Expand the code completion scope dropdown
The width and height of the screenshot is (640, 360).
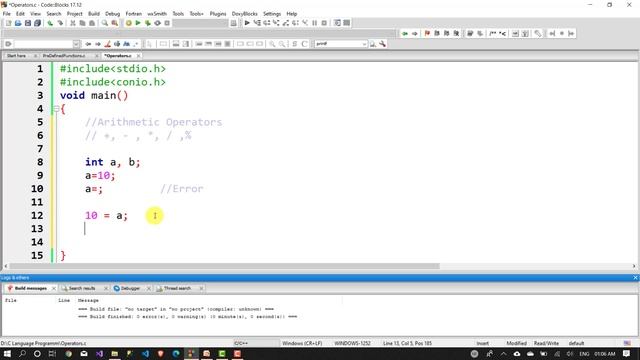76,44
